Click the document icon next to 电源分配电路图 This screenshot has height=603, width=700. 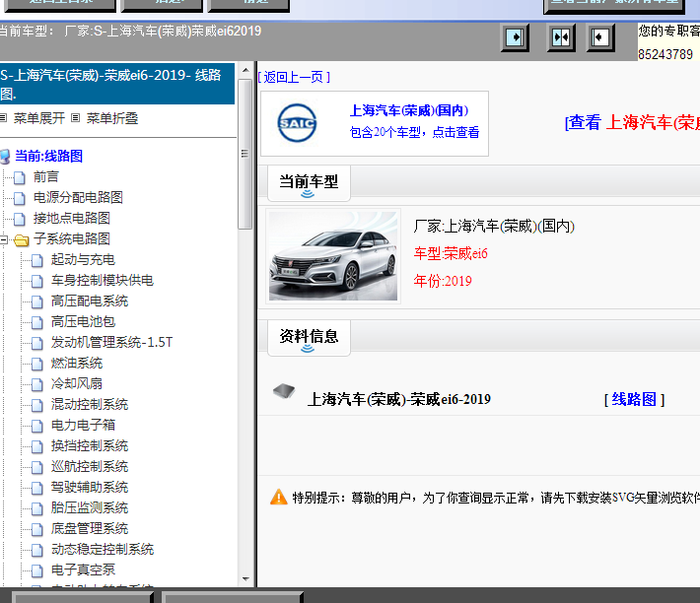[x=19, y=198]
